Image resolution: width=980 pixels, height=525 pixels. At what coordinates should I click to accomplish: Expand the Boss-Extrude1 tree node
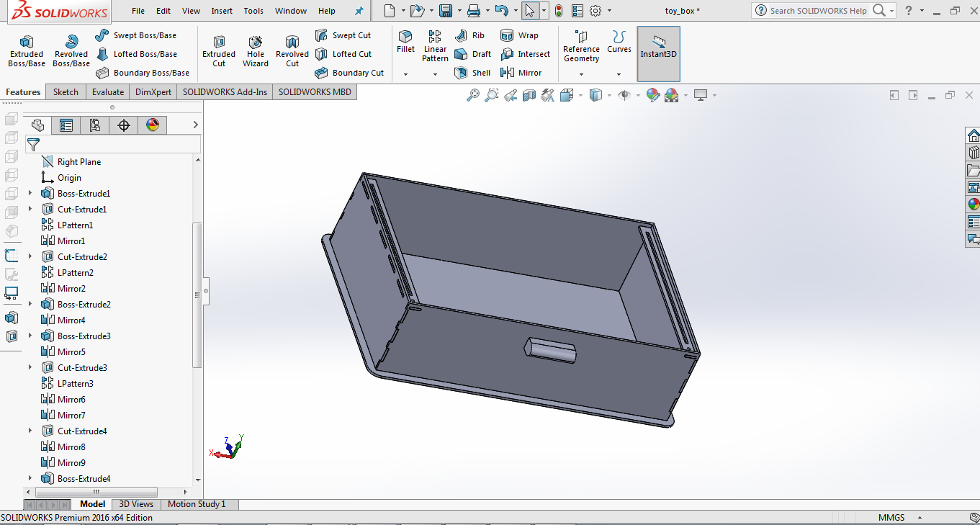click(30, 193)
